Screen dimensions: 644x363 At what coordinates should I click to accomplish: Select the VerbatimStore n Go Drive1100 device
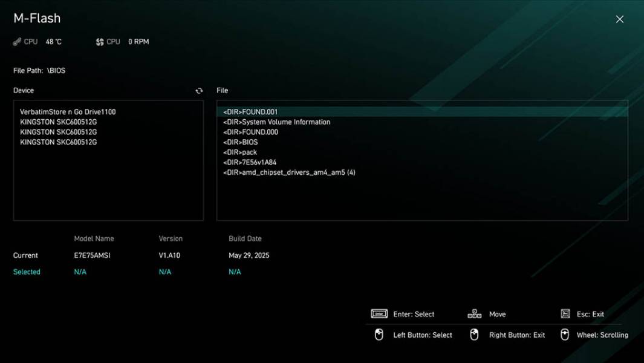point(68,112)
